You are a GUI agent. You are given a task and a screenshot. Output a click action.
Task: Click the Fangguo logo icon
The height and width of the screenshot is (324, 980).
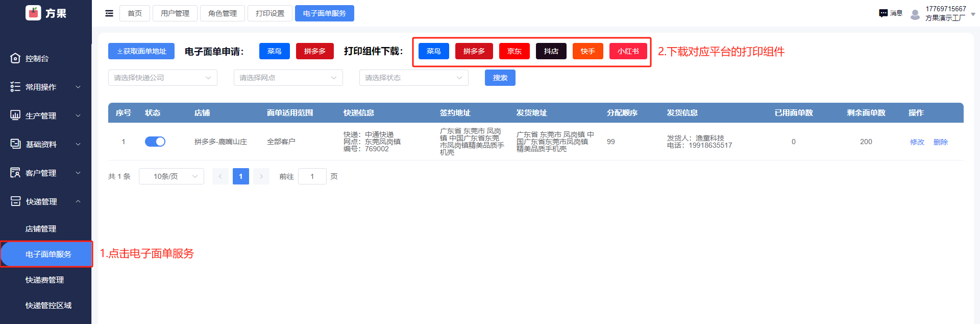(33, 13)
